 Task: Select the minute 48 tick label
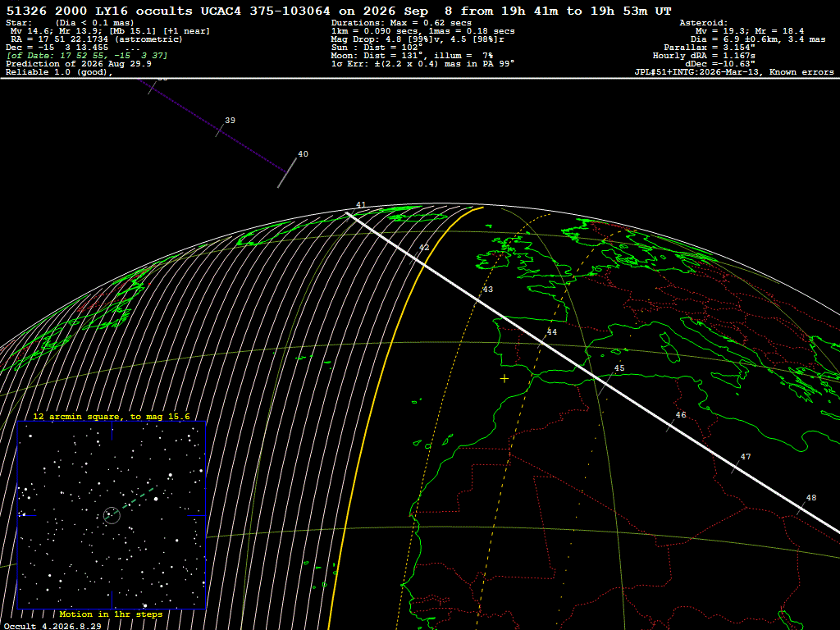point(811,498)
